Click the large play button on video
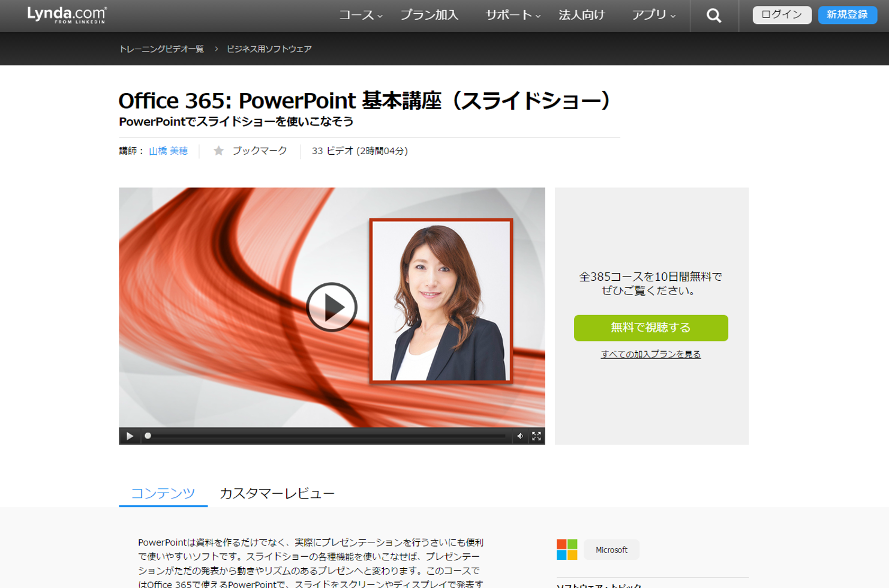889x588 pixels. pos(332,307)
